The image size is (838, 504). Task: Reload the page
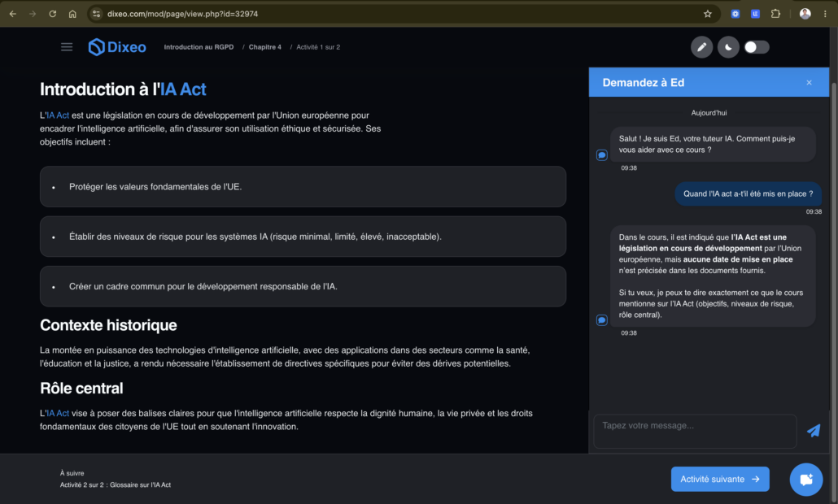52,14
